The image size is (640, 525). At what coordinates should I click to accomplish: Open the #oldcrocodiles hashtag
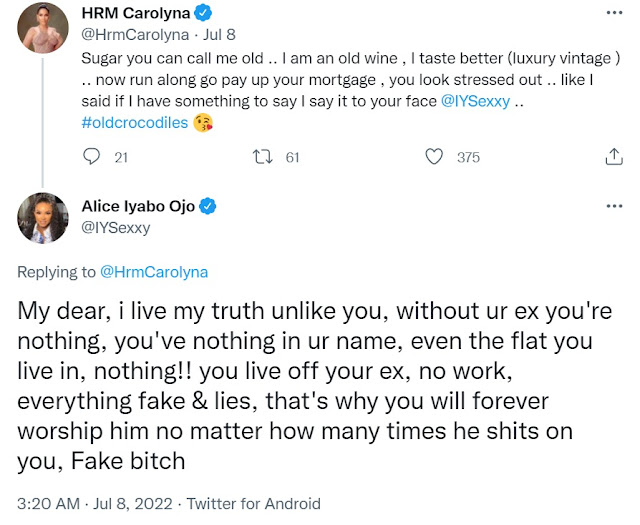129,123
